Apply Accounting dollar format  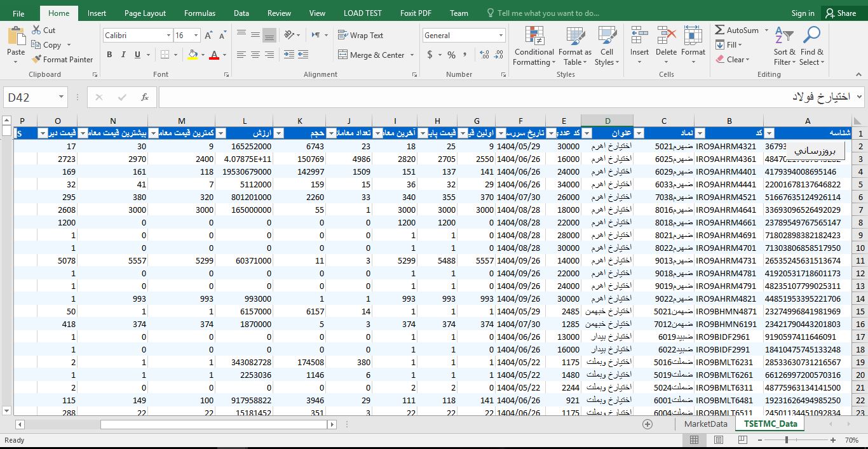coord(430,55)
